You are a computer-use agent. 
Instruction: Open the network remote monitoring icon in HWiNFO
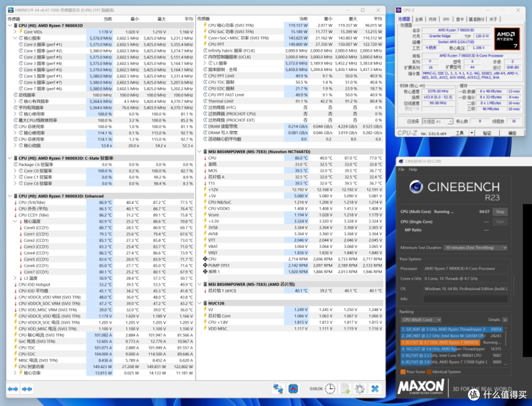pyautogui.click(x=278, y=389)
